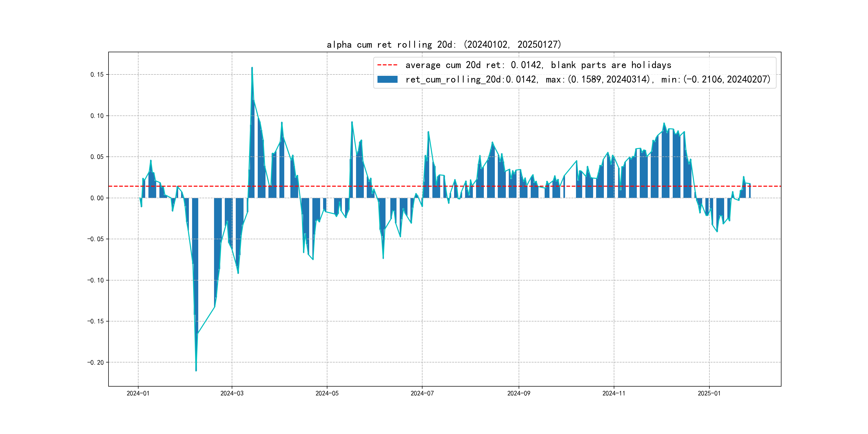
Task: Click the 0.05 y-axis tick label
Action: (x=97, y=157)
